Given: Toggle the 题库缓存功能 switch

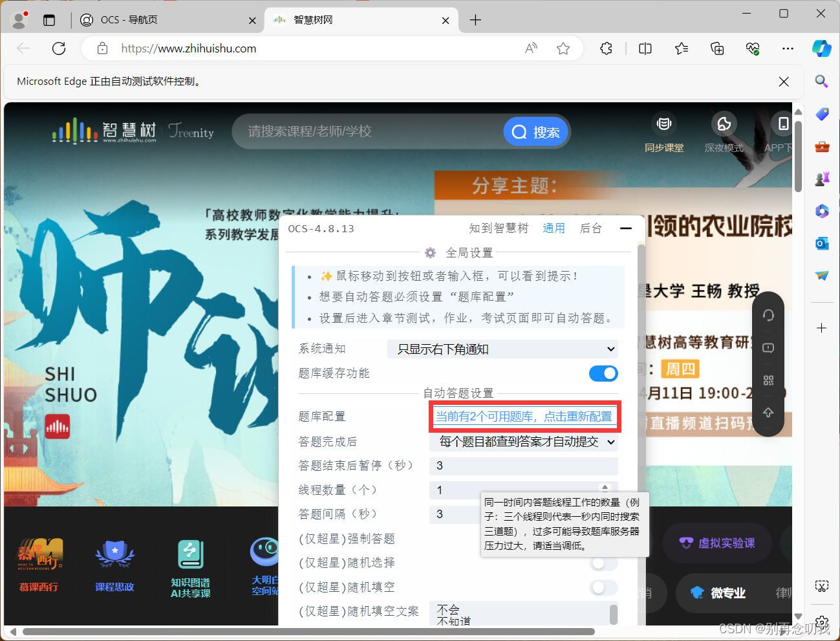Looking at the screenshot, I should 603,373.
